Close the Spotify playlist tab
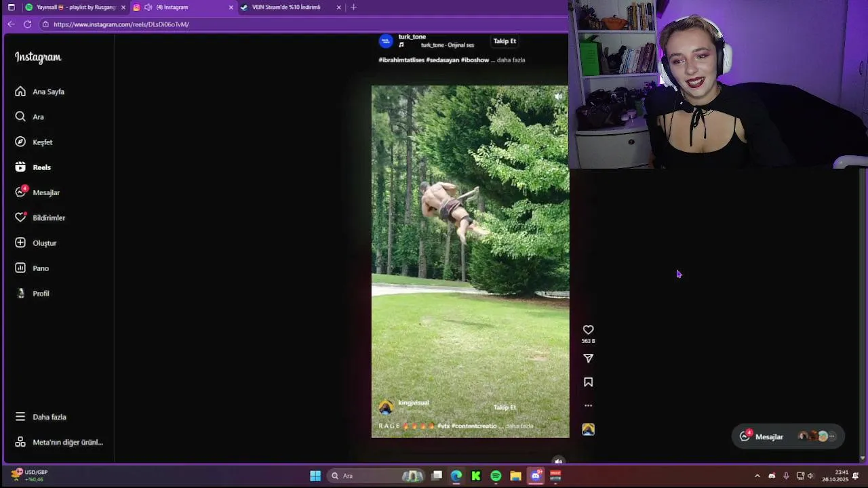 click(x=123, y=7)
